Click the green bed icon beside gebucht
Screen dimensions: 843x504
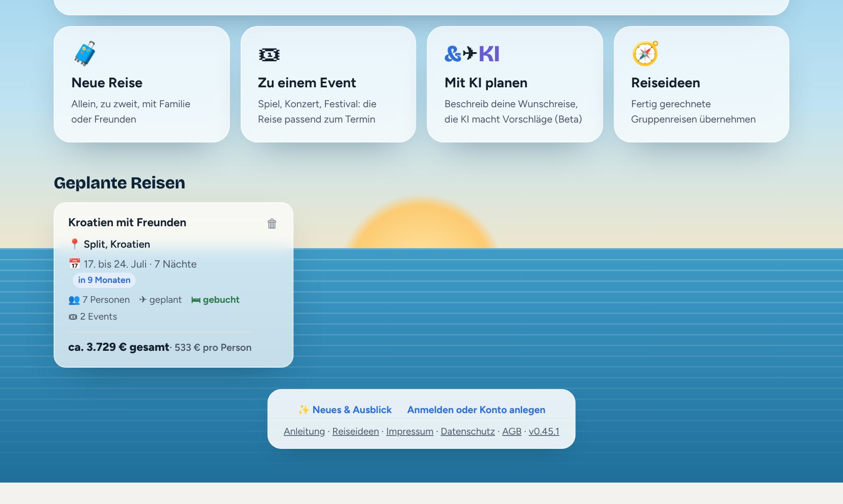click(196, 300)
